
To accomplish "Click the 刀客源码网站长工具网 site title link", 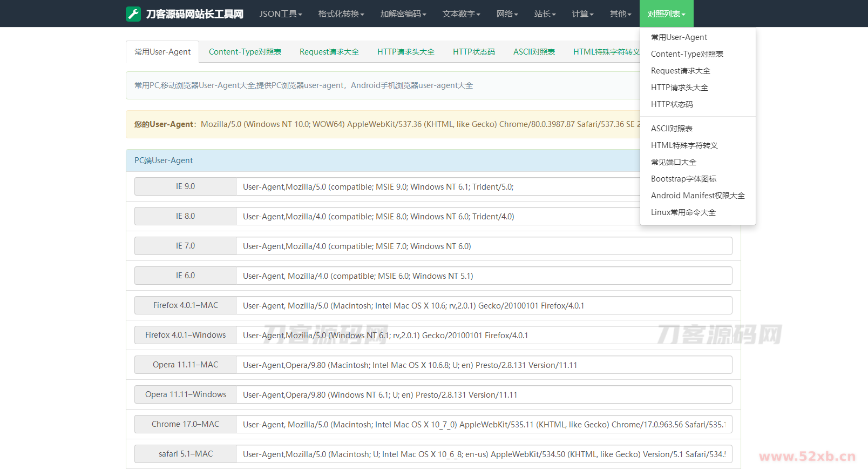I will pyautogui.click(x=194, y=14).
